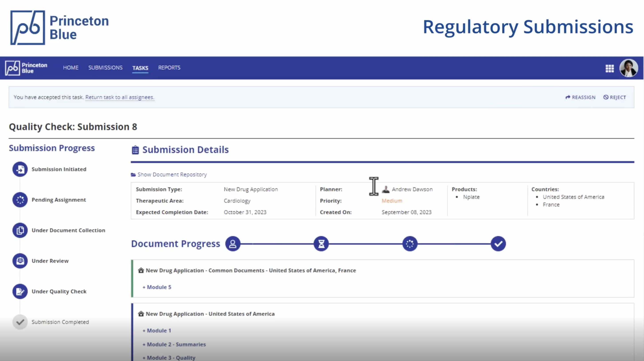The image size is (644, 361).
Task: Open the apps grid icon in navbar
Action: click(609, 68)
